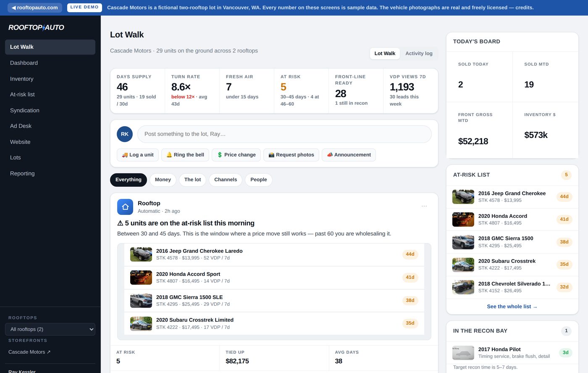Open Honda Accord thumbnail in At-Risk List
The image size is (588, 373).
[463, 220]
